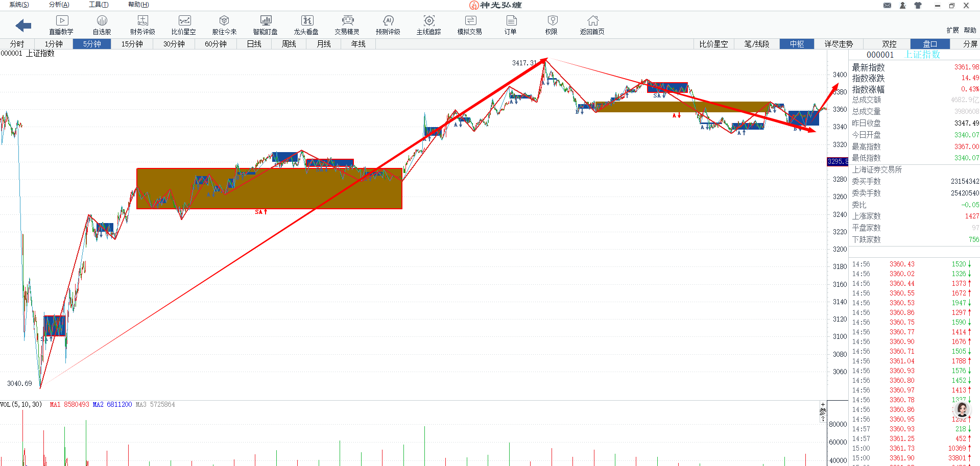980x466 pixels.
Task: Switch to the 15分钟 period tab
Action: pos(132,44)
